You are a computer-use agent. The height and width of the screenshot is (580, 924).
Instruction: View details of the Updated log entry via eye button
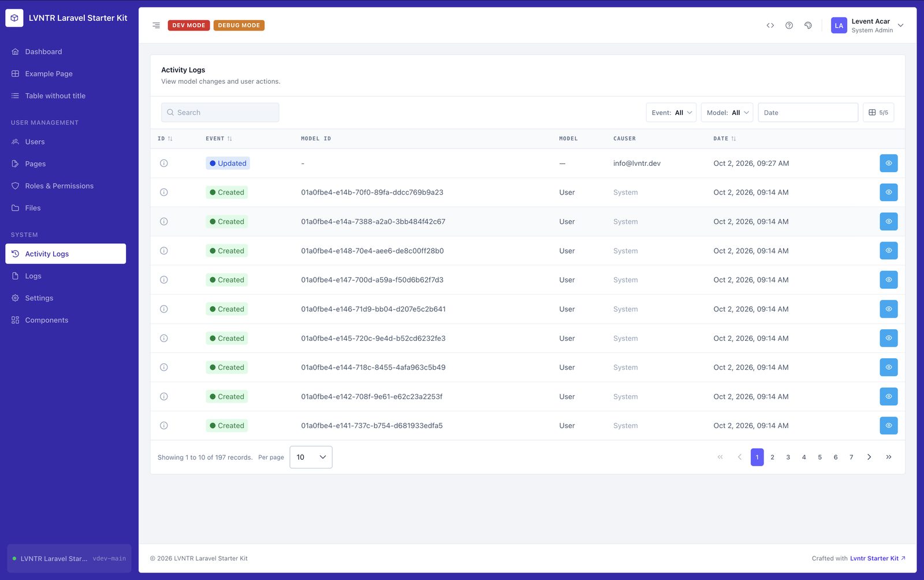tap(888, 163)
